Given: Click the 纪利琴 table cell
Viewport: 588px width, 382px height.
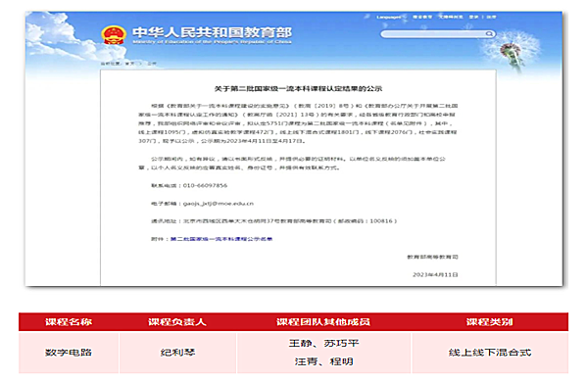Looking at the screenshot, I should 177,353.
